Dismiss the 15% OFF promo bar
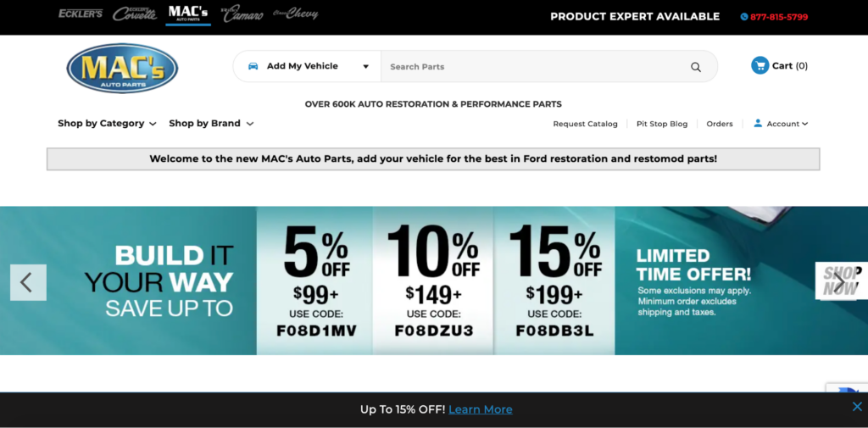868x428 pixels. pyautogui.click(x=857, y=407)
